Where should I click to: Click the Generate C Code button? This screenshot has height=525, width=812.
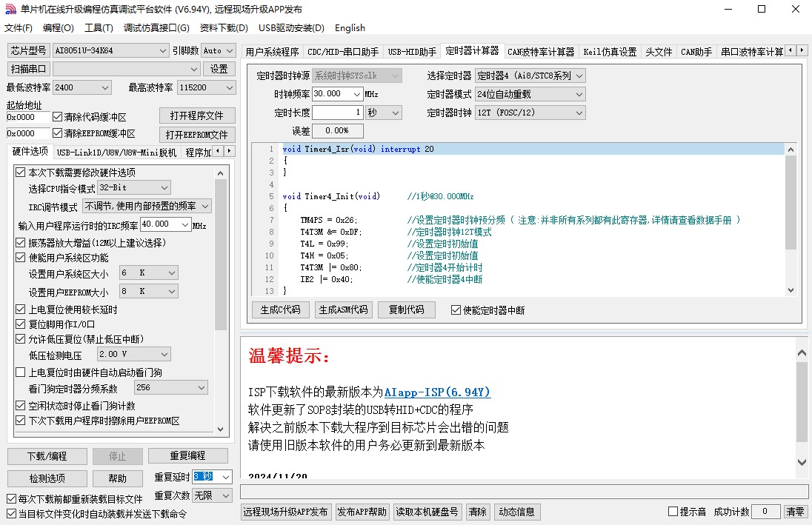click(281, 310)
